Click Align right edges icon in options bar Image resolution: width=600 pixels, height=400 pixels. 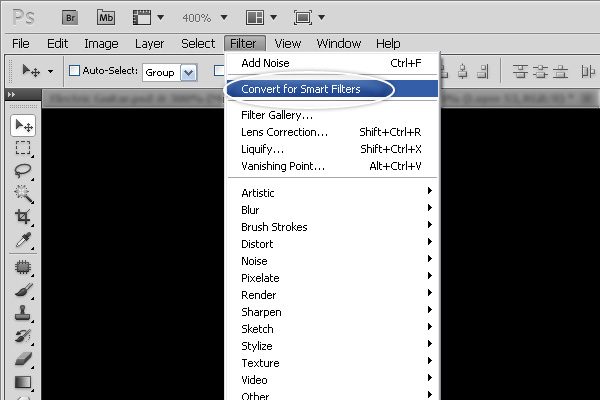click(x=483, y=71)
